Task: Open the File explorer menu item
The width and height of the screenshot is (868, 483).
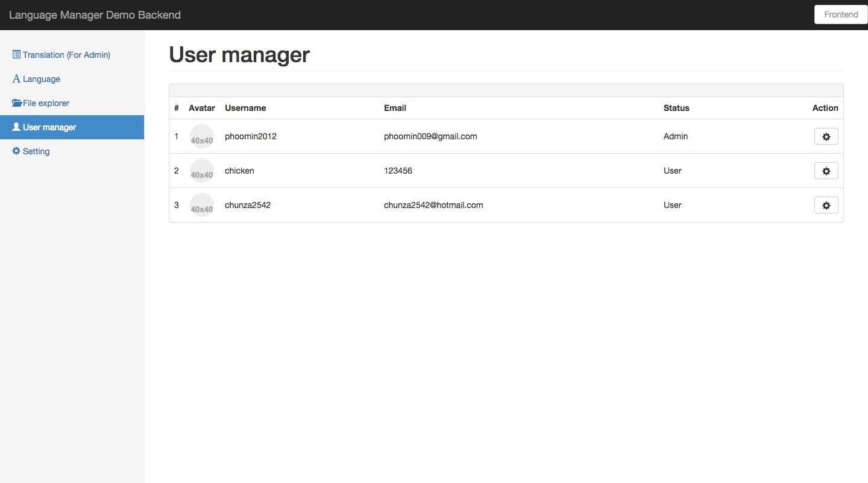Action: pos(46,103)
